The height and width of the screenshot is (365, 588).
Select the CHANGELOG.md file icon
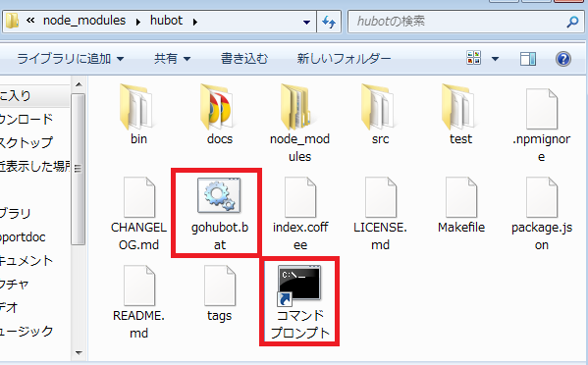(x=139, y=197)
